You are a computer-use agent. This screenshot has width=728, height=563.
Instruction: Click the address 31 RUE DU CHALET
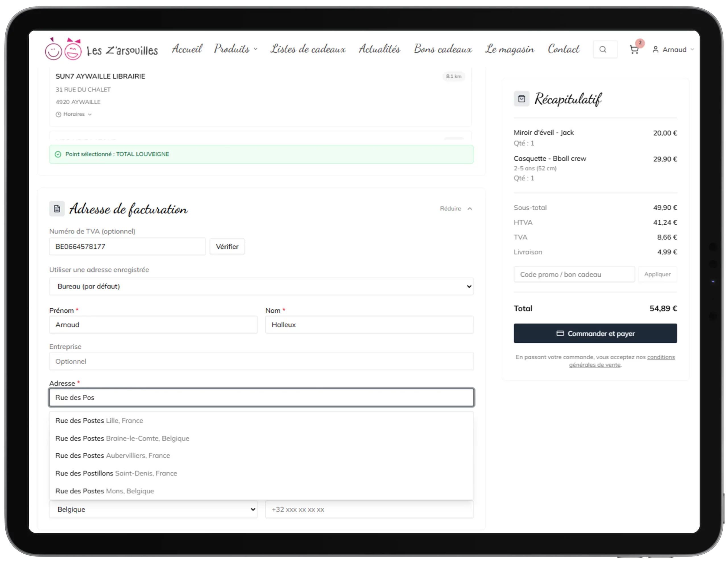click(83, 90)
